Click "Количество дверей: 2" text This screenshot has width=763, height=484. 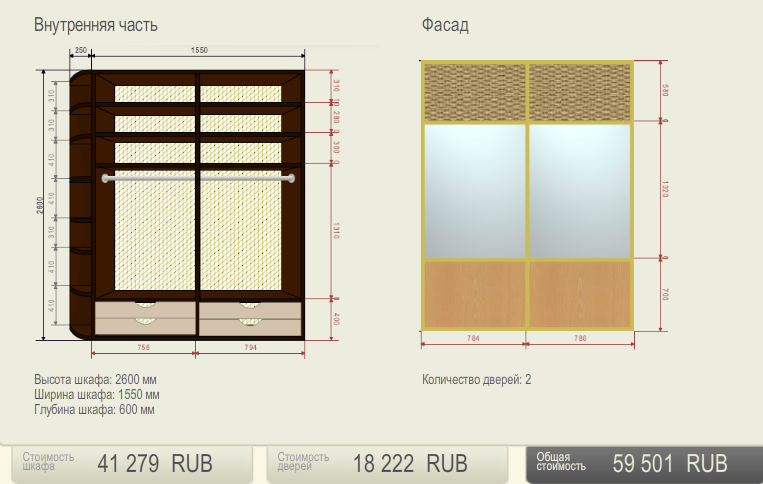coord(476,379)
